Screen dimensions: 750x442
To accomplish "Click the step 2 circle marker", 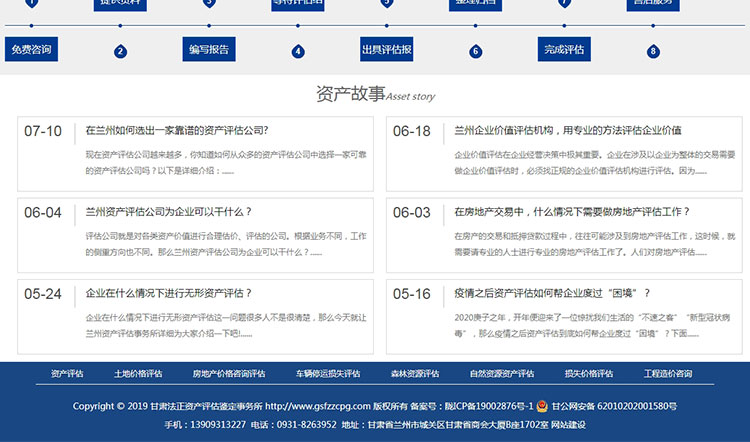I will tap(121, 51).
